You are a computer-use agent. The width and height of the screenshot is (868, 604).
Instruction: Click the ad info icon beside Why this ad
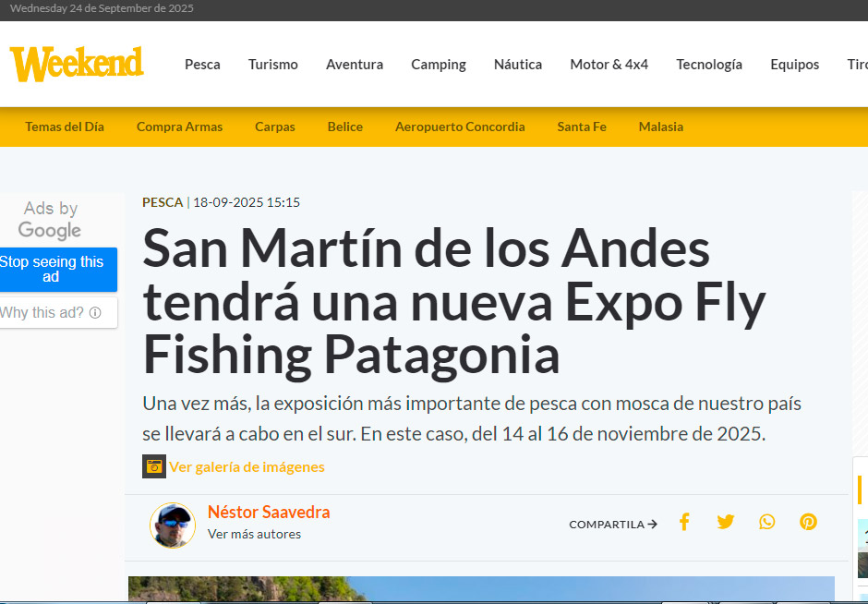(x=95, y=313)
